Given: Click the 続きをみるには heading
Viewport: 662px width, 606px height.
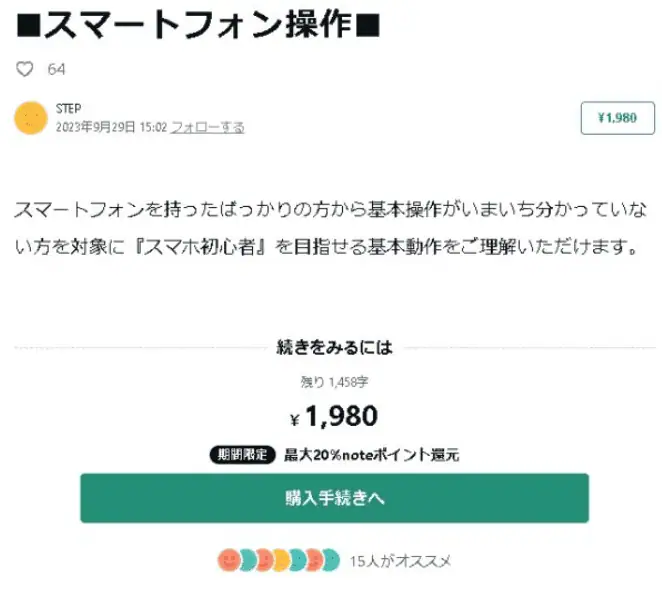Looking at the screenshot, I should pos(335,348).
